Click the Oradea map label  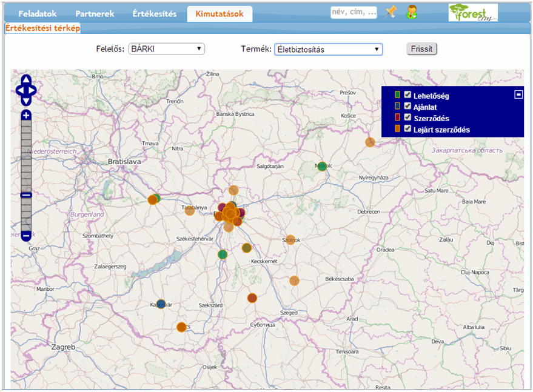(x=385, y=250)
